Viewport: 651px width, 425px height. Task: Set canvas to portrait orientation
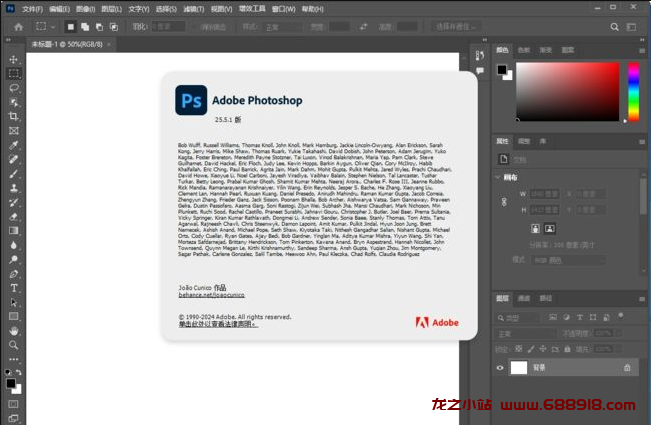[x=536, y=228]
